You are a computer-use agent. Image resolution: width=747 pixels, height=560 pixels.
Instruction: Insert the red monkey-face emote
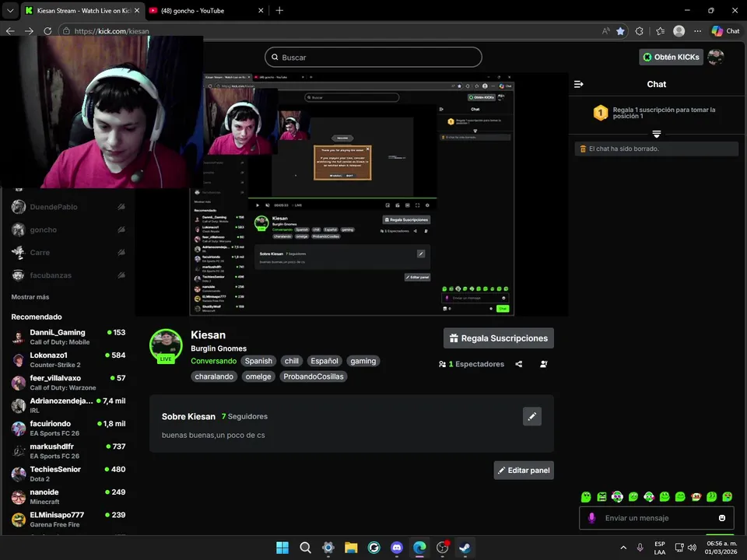(696, 497)
